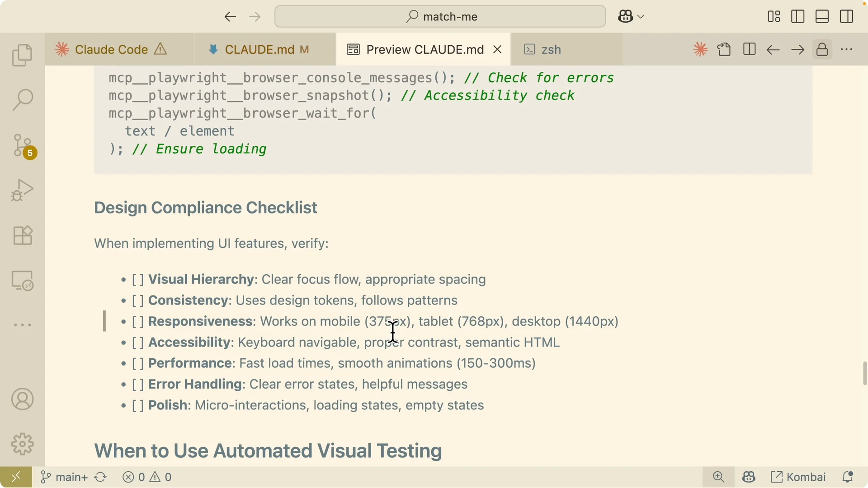
Task: Open the Manage gear menu
Action: tap(22, 444)
